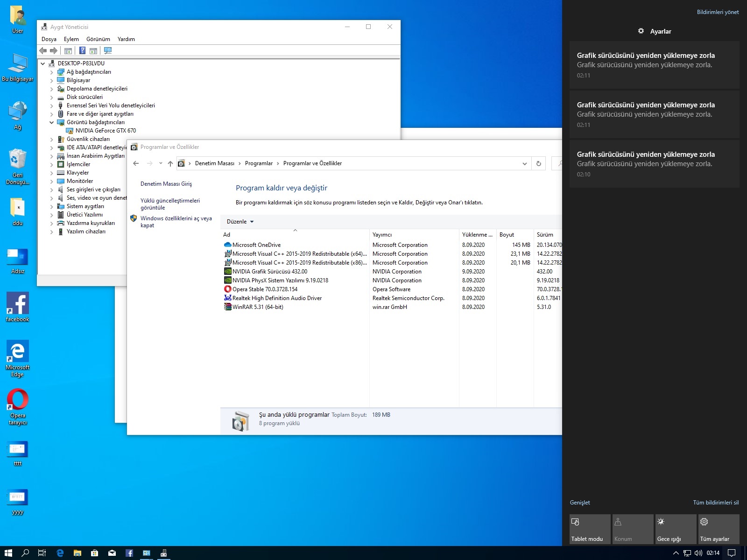Click the Forward arrow in Device Manager toolbar

[x=54, y=50]
